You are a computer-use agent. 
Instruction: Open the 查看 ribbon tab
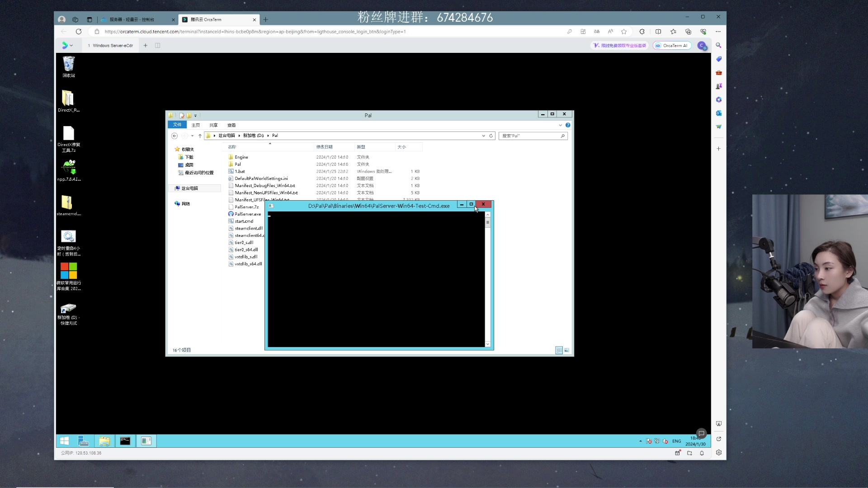click(231, 125)
